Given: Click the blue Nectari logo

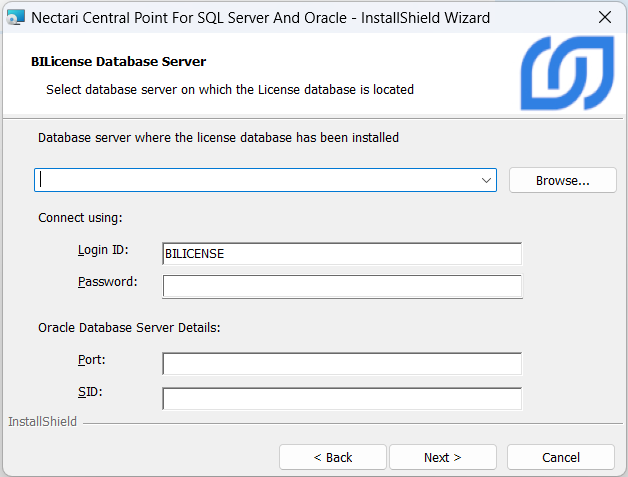Looking at the screenshot, I should point(567,75).
